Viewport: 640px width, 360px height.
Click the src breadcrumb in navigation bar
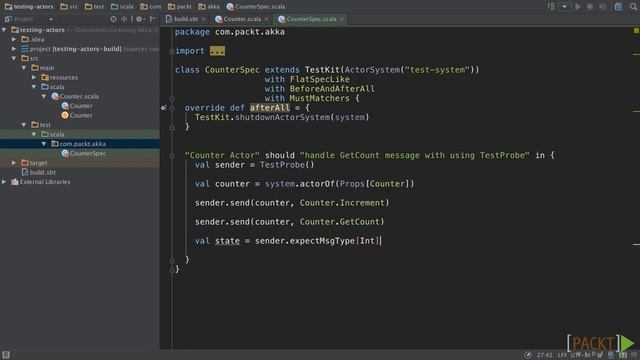pyautogui.click(x=69, y=7)
